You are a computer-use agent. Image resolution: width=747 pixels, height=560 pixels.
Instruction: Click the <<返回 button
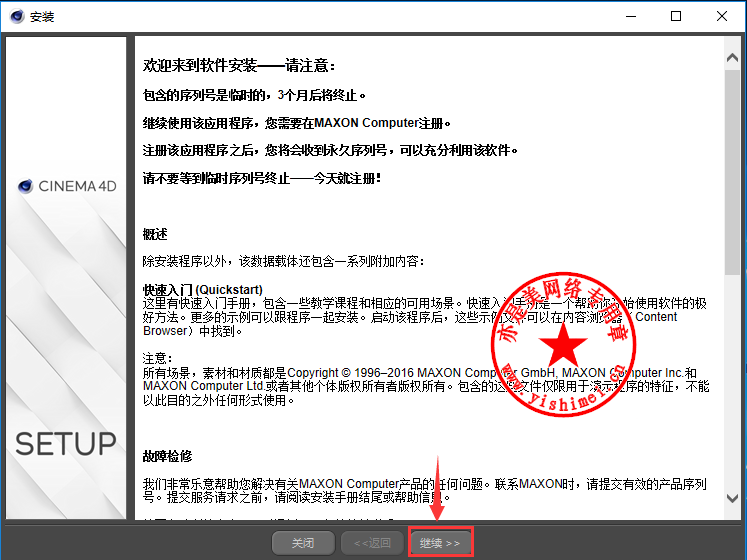coord(371,543)
